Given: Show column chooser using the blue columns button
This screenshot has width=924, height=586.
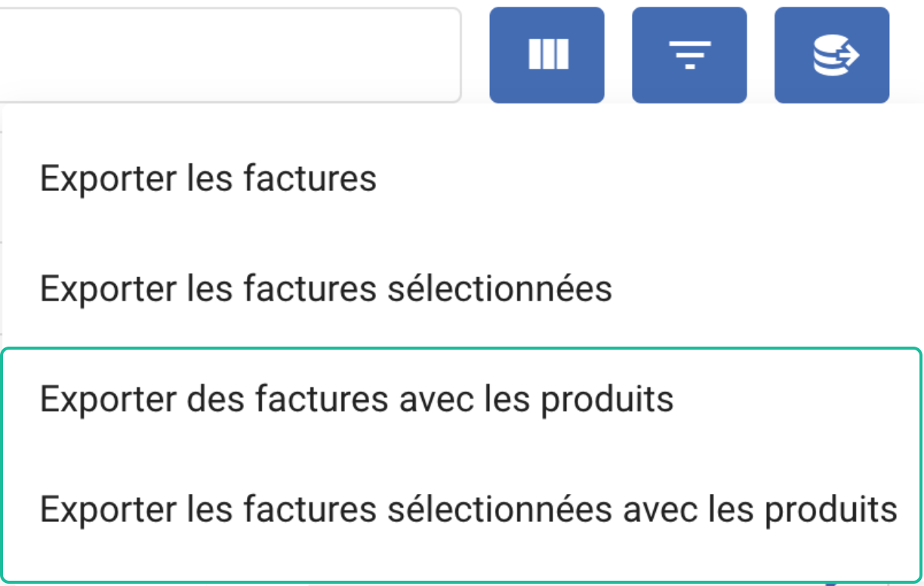Looking at the screenshot, I should (x=547, y=55).
